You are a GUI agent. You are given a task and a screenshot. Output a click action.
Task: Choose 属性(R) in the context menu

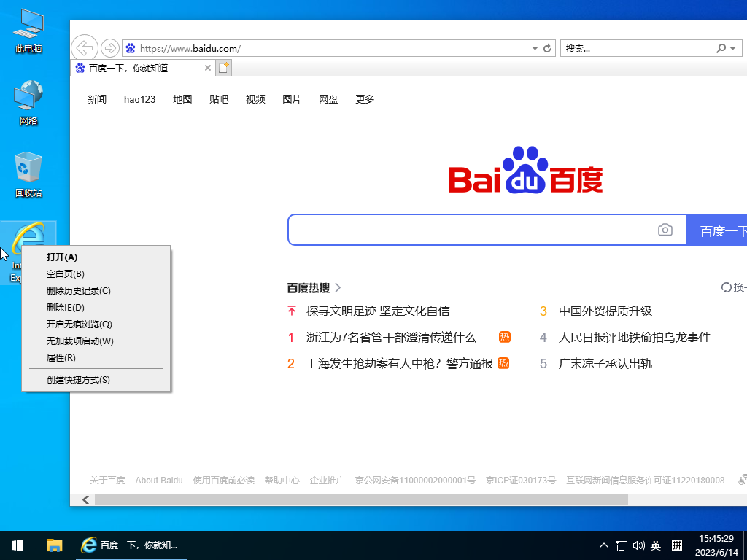96,357
